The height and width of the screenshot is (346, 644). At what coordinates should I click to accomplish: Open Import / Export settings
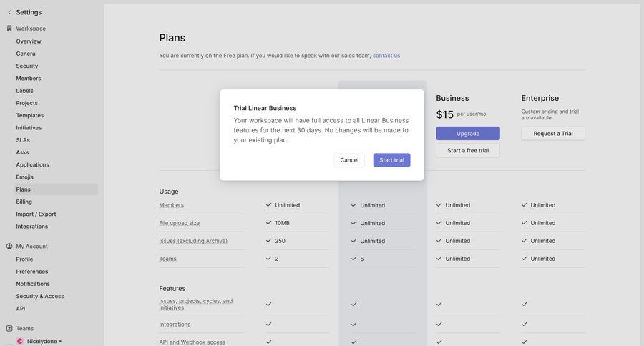36,214
